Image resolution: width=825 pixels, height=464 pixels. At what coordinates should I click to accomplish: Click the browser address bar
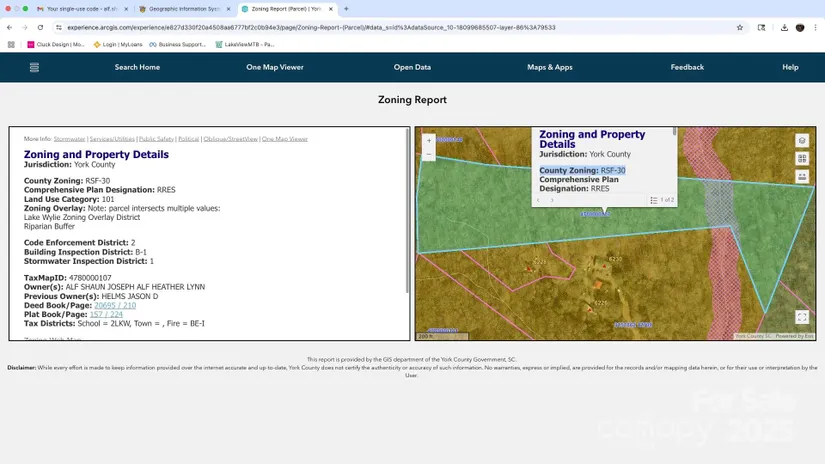click(x=400, y=28)
